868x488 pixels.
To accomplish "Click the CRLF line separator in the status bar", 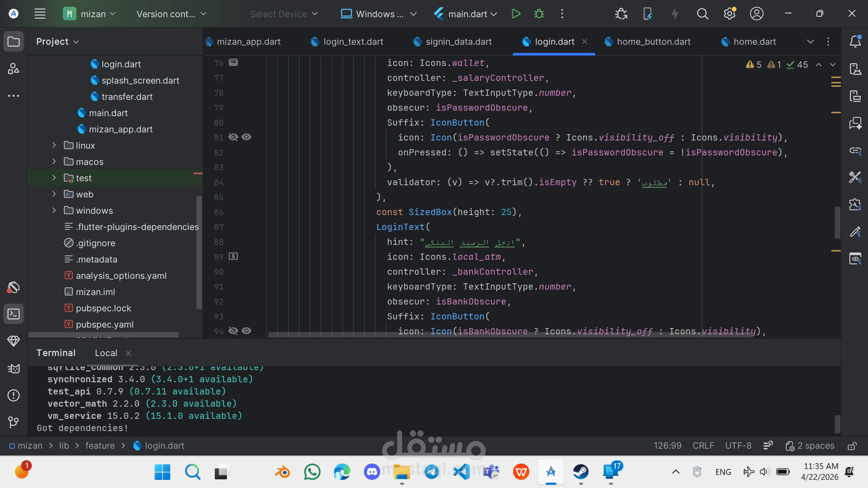I will point(703,446).
